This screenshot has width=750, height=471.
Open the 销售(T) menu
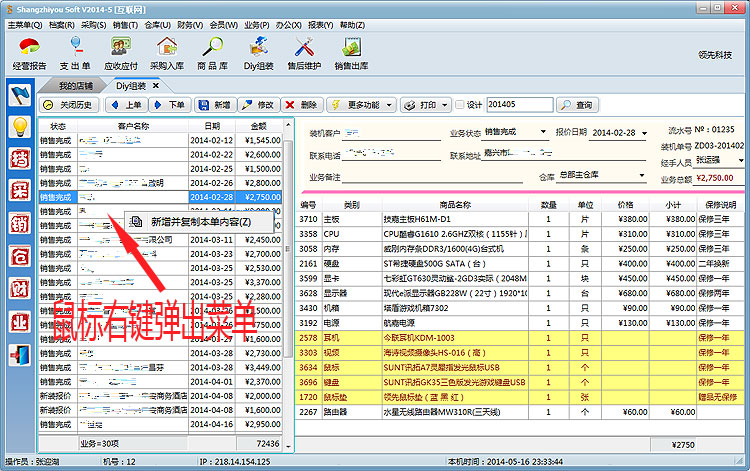tap(125, 25)
